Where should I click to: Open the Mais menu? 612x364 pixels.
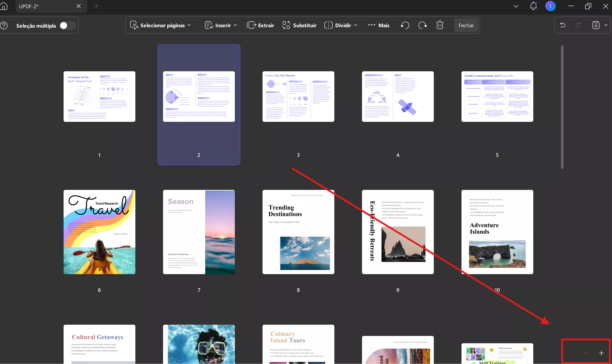click(379, 25)
